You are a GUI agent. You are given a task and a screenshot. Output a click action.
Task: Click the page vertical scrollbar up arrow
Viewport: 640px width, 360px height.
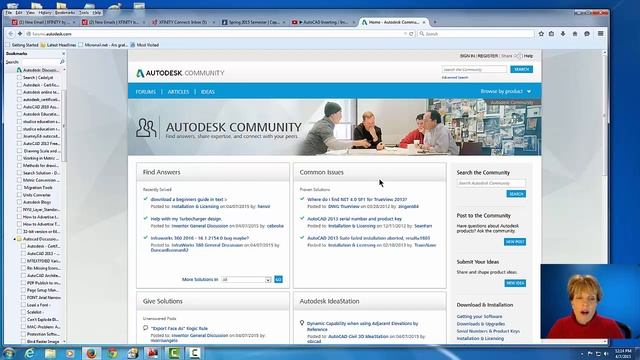(x=604, y=53)
